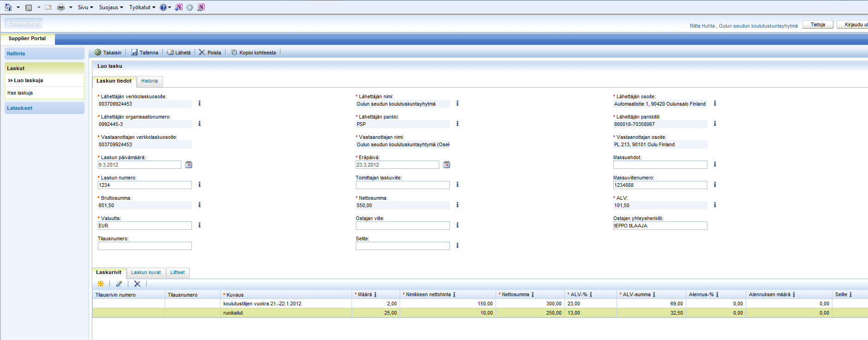Select the Laskun tiedot tab
This screenshot has height=340, width=868.
114,81
